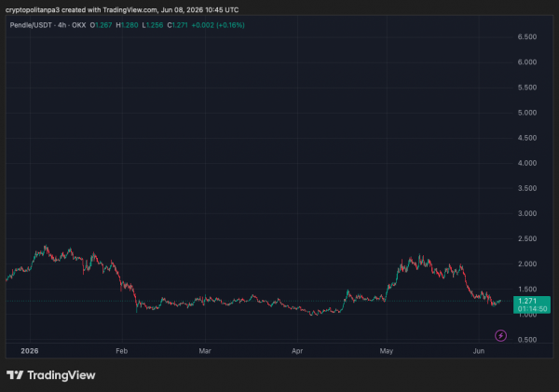Click the TradingView logo at bottom

51,375
